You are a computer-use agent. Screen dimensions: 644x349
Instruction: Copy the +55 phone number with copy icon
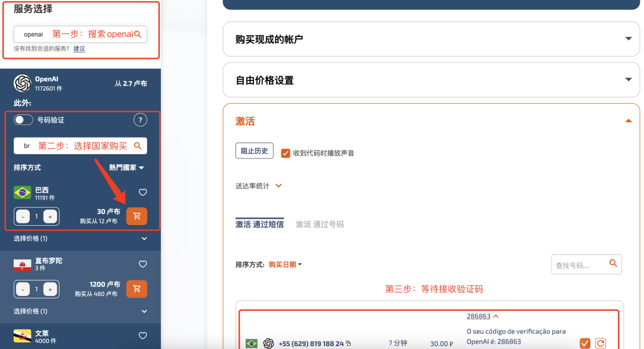pyautogui.click(x=348, y=344)
